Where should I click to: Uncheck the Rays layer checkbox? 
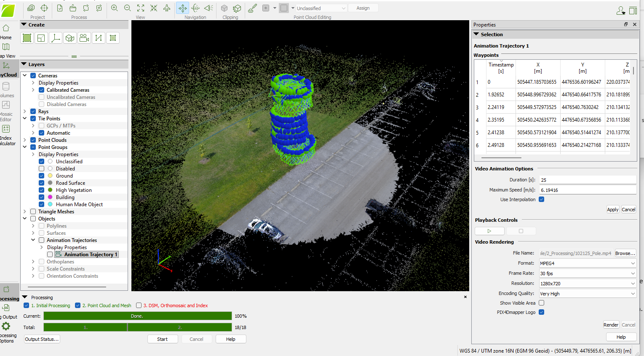tap(33, 112)
